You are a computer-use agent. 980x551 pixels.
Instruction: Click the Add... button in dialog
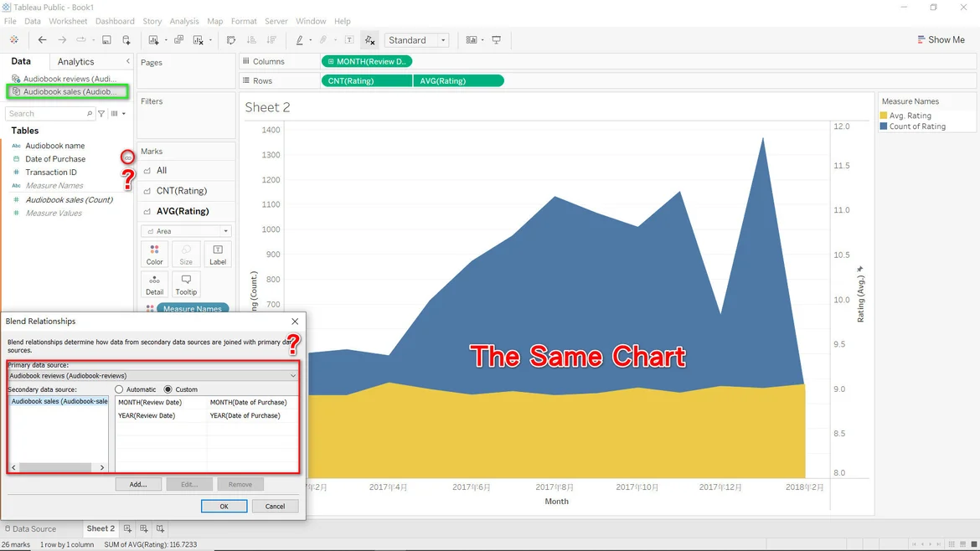point(138,484)
